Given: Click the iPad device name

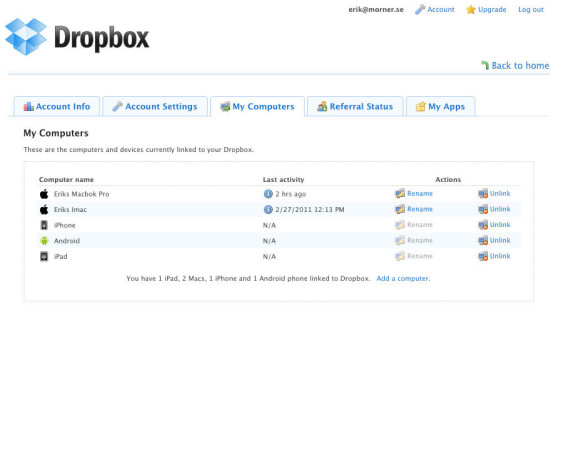Looking at the screenshot, I should (x=61, y=256).
